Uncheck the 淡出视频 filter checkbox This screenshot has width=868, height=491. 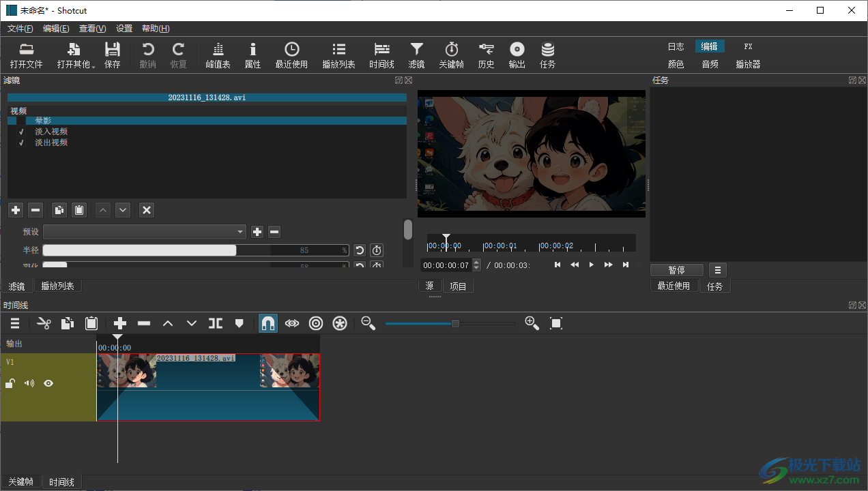(21, 143)
